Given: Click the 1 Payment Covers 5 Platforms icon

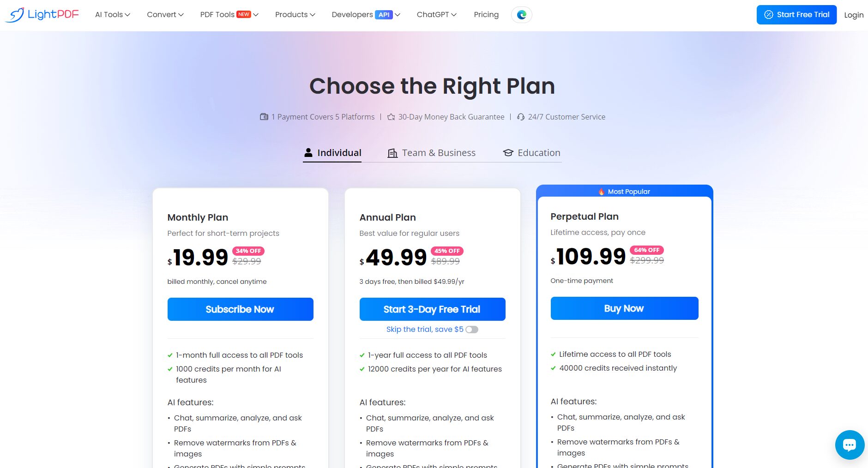Looking at the screenshot, I should (264, 117).
